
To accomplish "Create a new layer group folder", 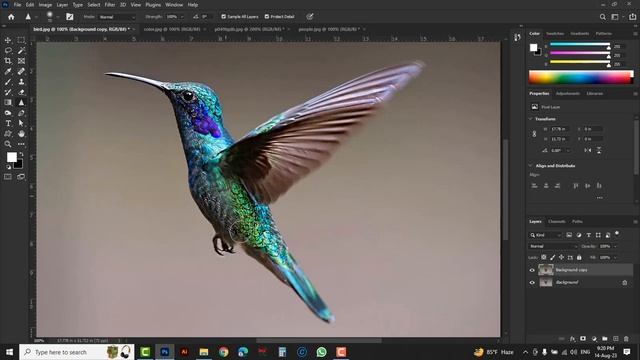I will click(x=604, y=339).
